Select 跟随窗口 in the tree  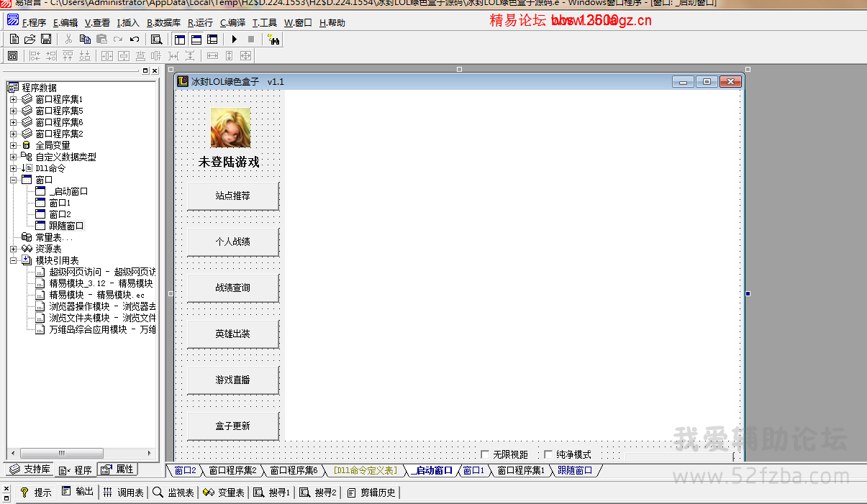(66, 226)
